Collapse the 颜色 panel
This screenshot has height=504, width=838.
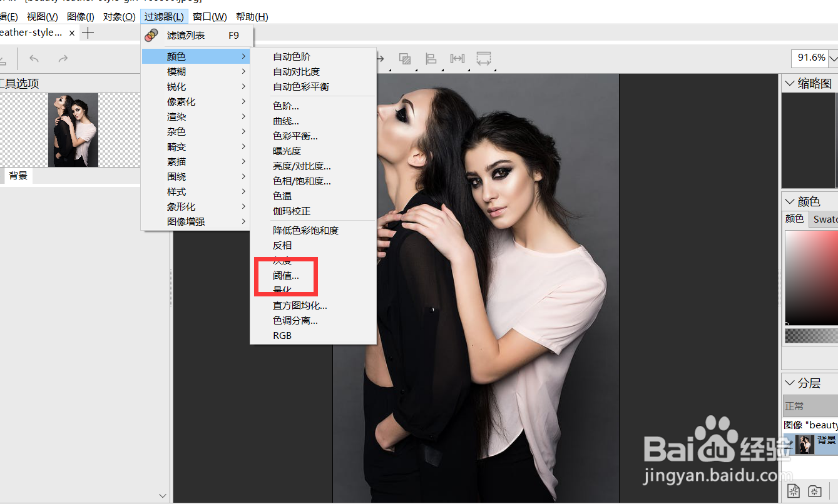click(x=789, y=201)
